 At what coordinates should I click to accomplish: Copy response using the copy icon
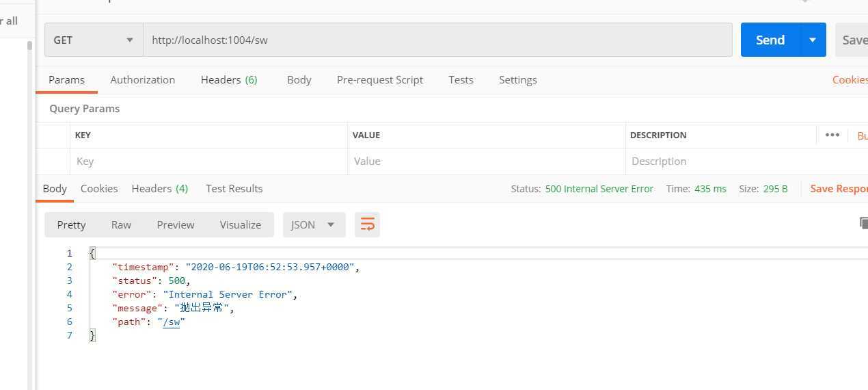pyautogui.click(x=863, y=223)
